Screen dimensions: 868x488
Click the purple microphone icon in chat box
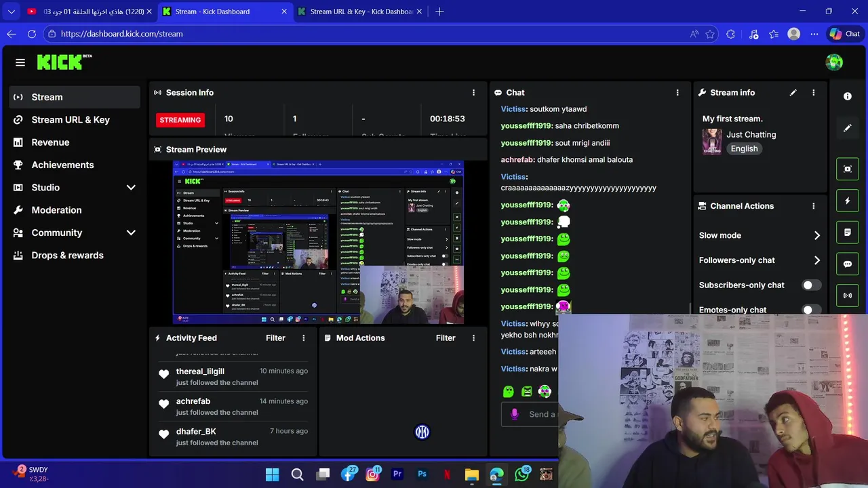point(515,414)
